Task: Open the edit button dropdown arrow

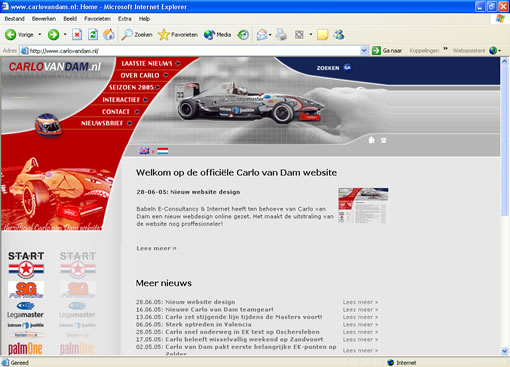Action: 311,34
